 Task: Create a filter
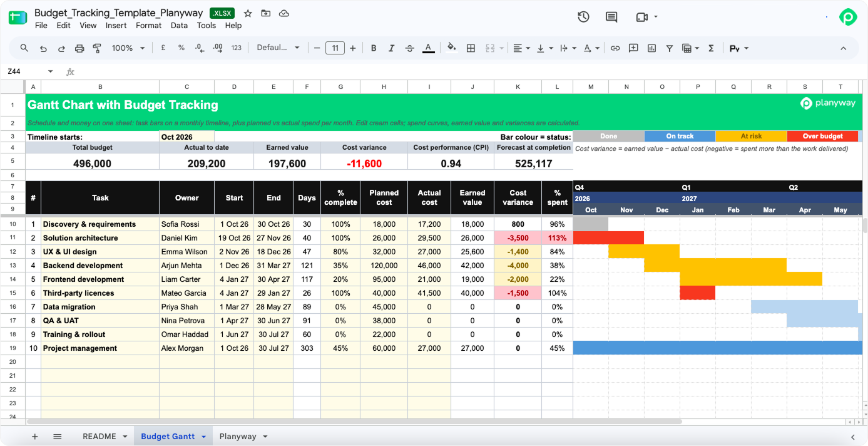click(670, 48)
